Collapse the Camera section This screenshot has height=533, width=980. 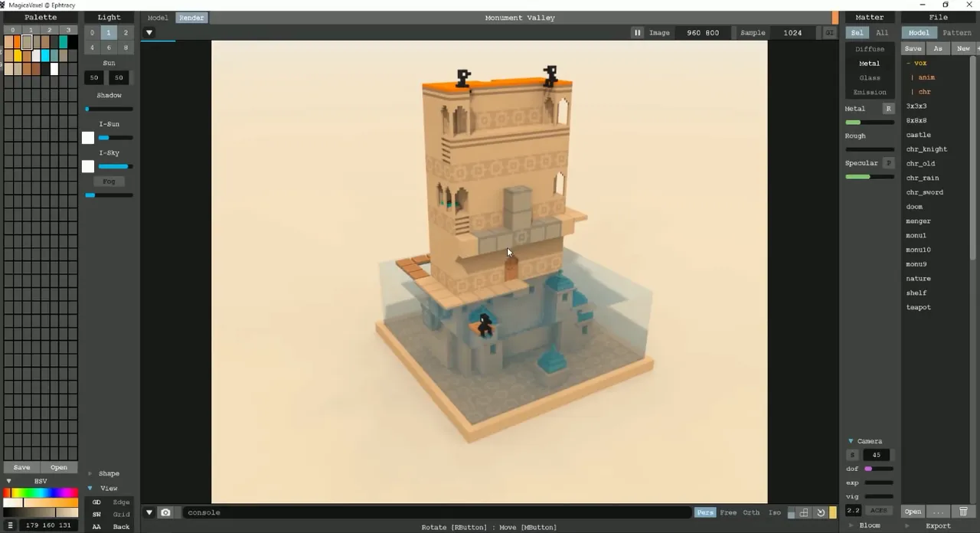pos(851,441)
